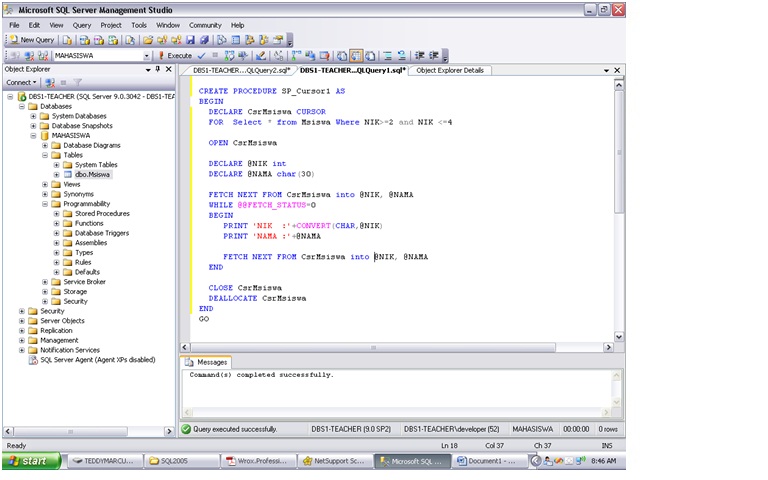
Task: Open the Properties Window toolbar icon
Action: coord(278,40)
